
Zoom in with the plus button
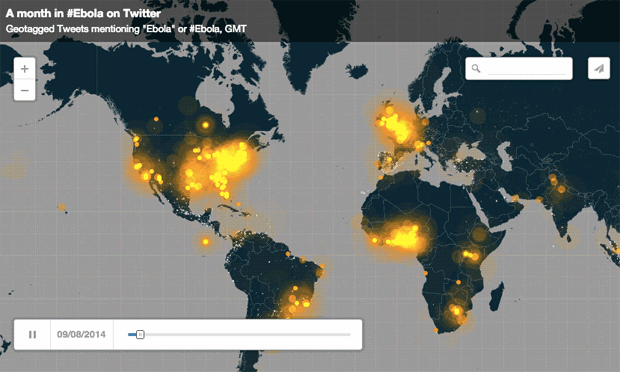(x=25, y=69)
